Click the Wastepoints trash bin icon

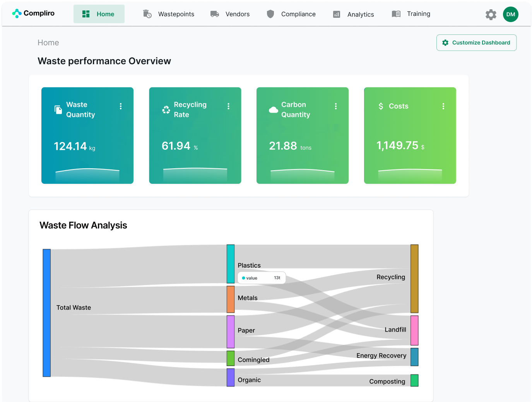(x=147, y=14)
